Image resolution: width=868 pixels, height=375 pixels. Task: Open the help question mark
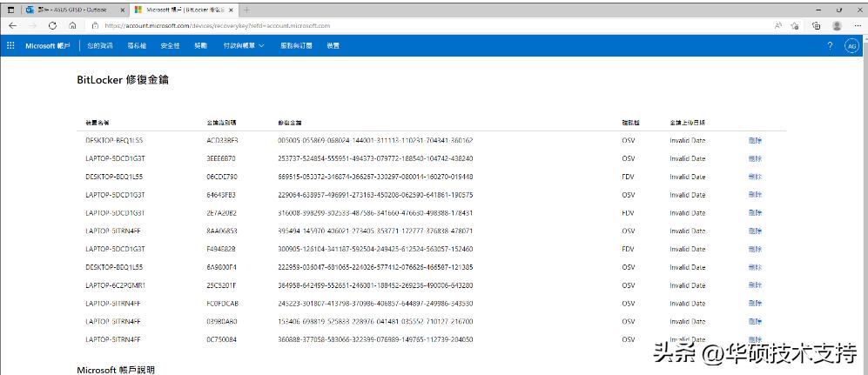tap(830, 46)
